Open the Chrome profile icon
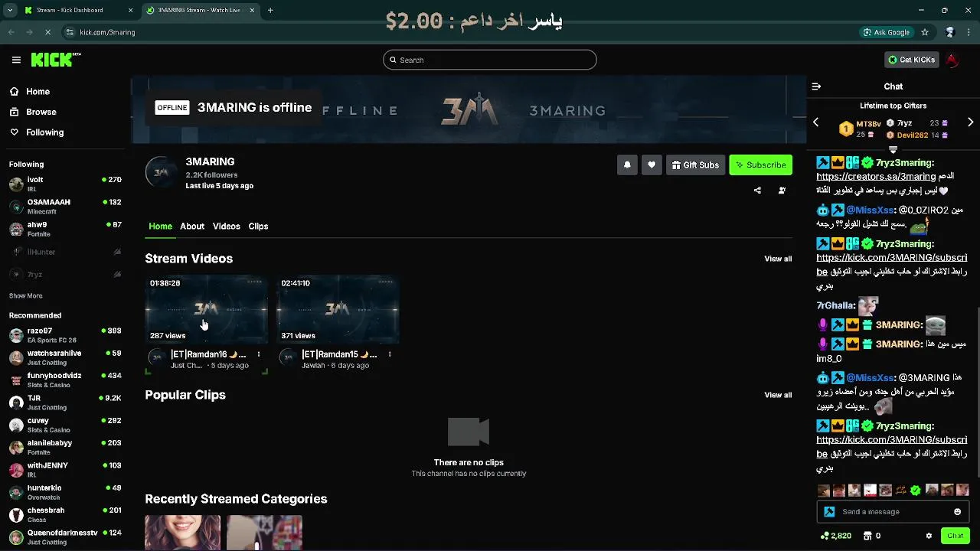The width and height of the screenshot is (980, 551). (x=950, y=32)
